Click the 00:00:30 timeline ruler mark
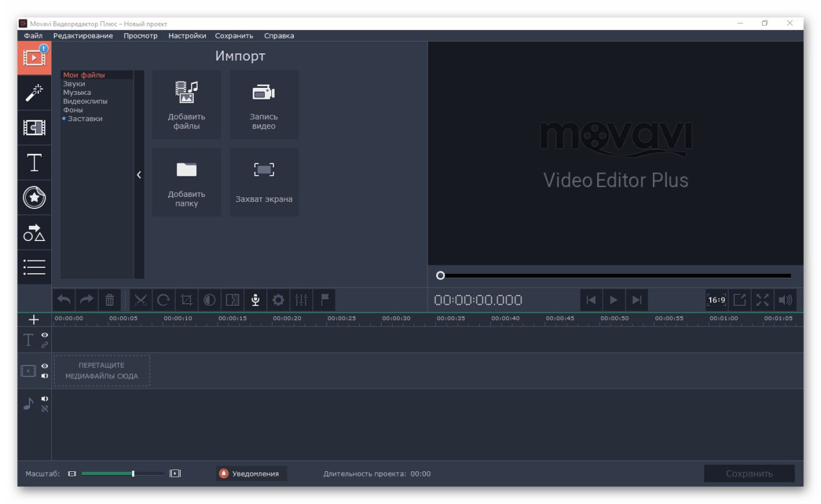Image resolution: width=821 pixels, height=504 pixels. tap(396, 318)
